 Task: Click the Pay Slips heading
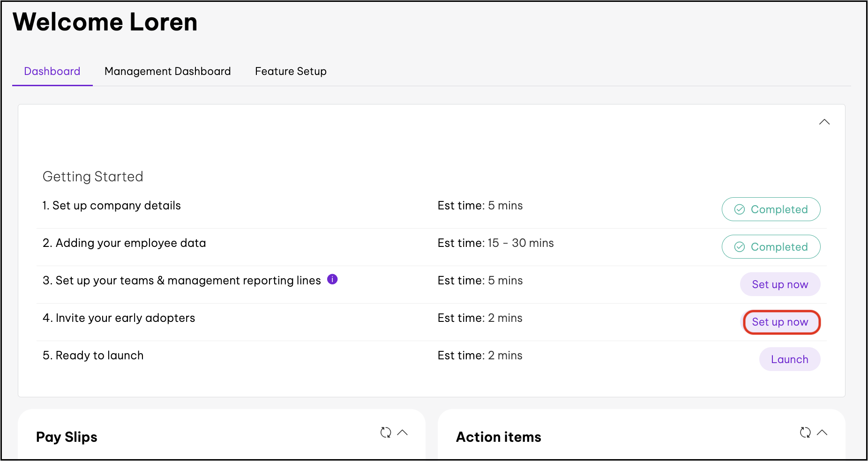[67, 437]
